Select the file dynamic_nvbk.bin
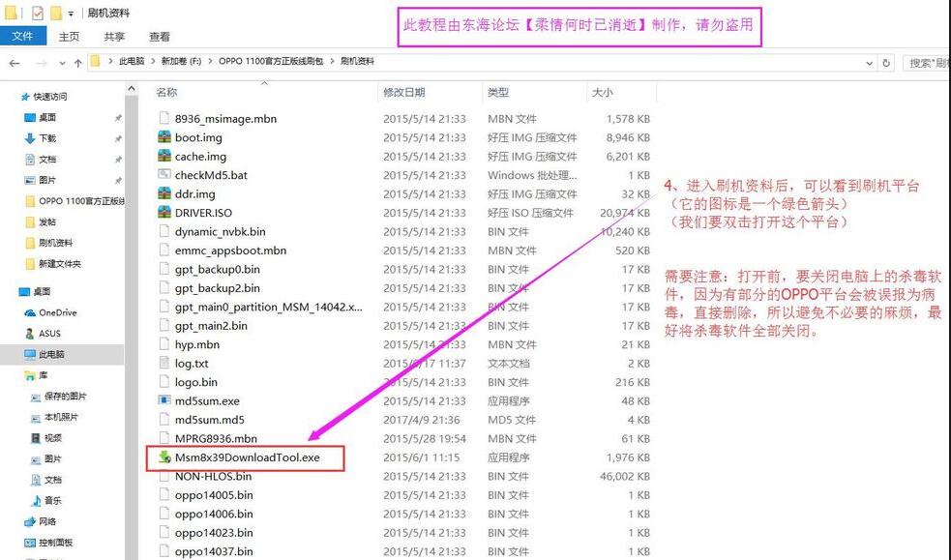Image resolution: width=951 pixels, height=560 pixels. [x=221, y=231]
